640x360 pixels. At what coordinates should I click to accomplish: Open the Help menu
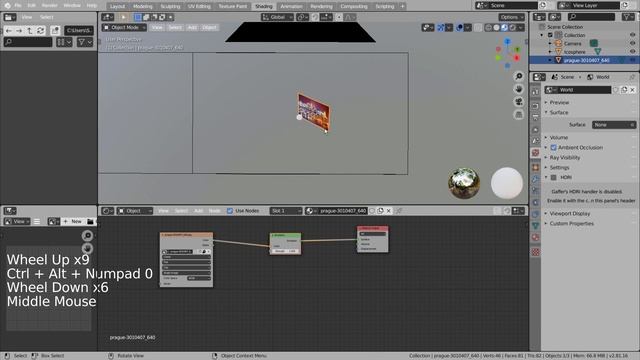coord(92,6)
